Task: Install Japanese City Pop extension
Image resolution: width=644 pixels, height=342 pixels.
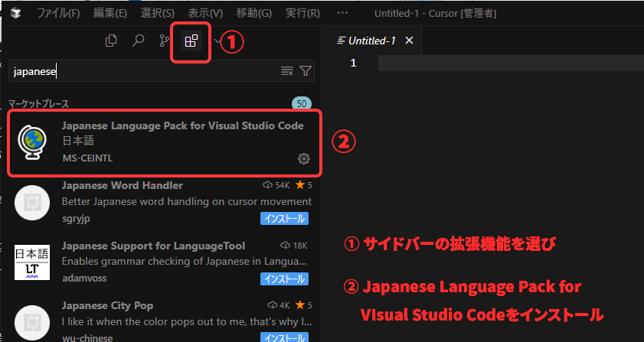Action: tap(284, 338)
